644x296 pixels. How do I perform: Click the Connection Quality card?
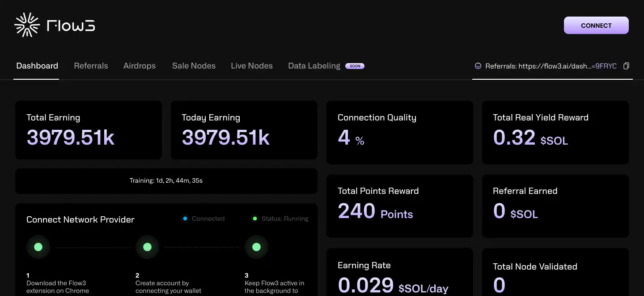[x=399, y=132]
